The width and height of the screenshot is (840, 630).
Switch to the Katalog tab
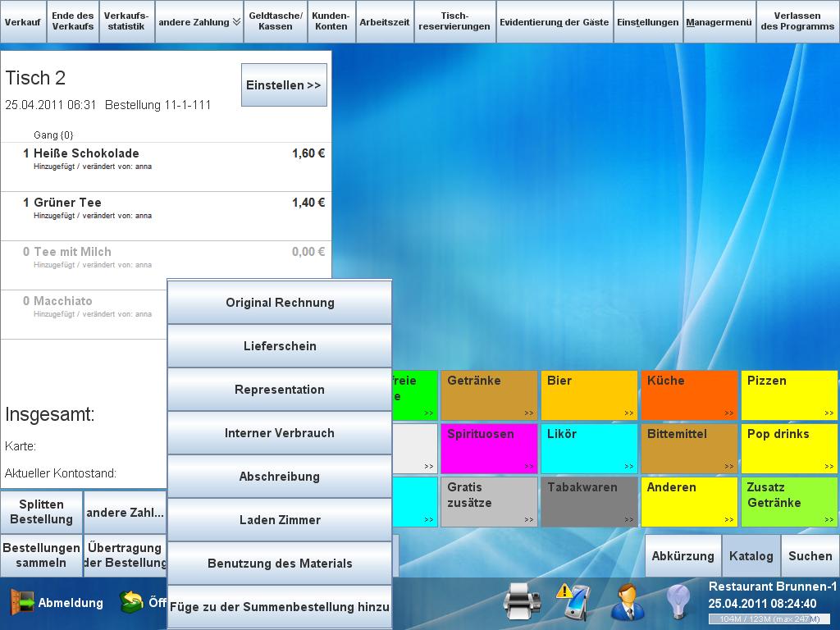(751, 556)
